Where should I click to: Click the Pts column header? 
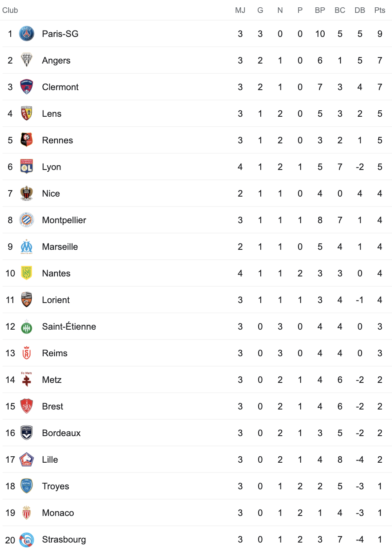tap(380, 10)
